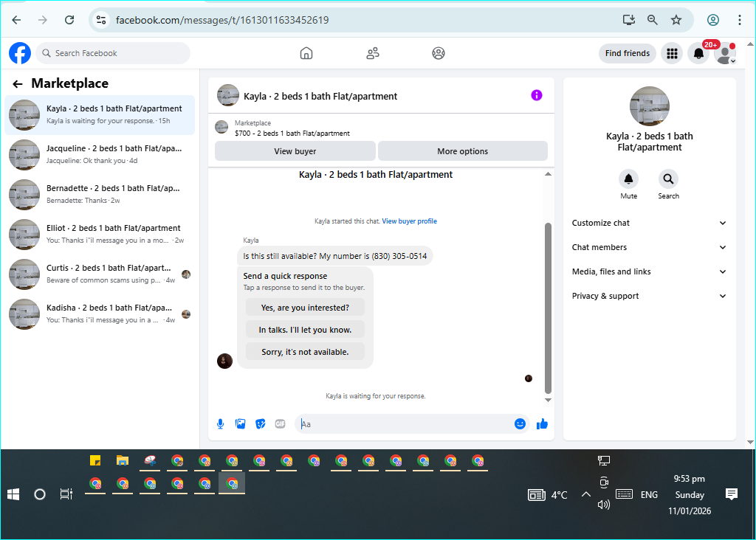The image size is (756, 540).
Task: Click Find friends button
Action: (628, 53)
